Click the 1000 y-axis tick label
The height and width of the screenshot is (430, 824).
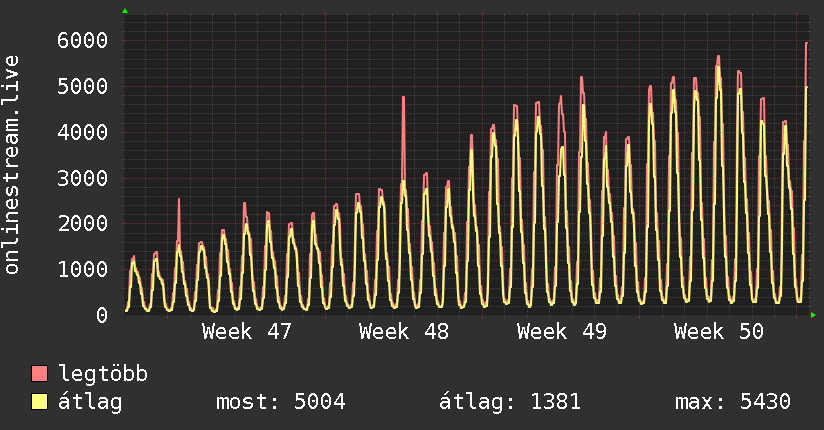tap(81, 269)
